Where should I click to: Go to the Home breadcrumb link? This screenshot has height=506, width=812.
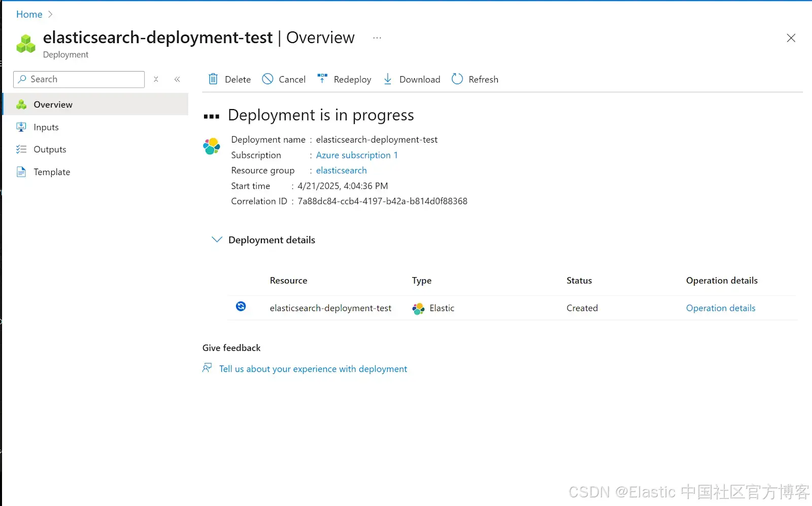coord(29,14)
